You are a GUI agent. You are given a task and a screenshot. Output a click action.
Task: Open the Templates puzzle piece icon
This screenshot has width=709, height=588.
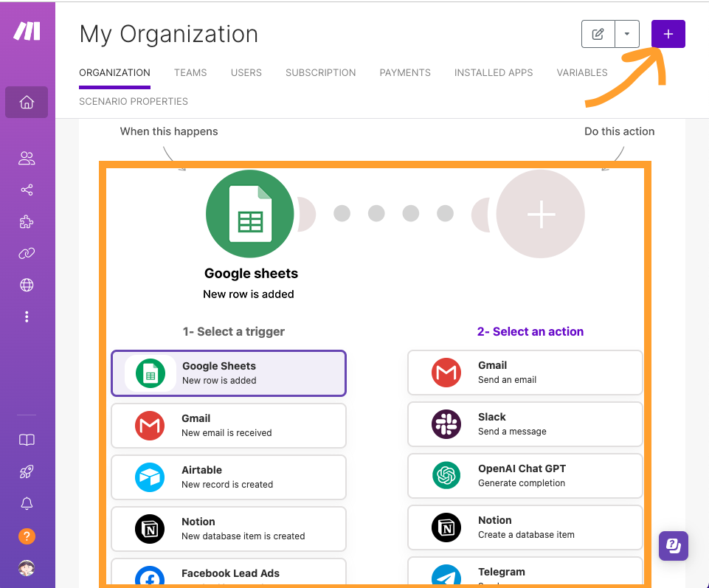[x=27, y=222]
